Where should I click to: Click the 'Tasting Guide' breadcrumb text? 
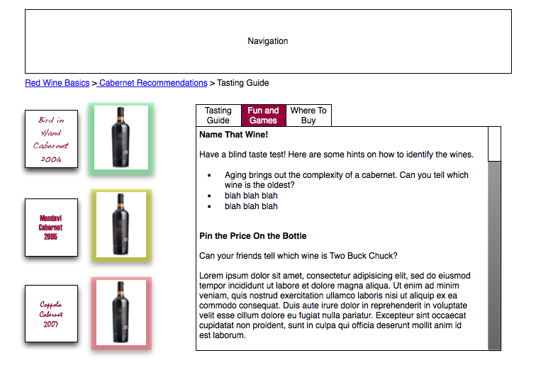[x=242, y=83]
